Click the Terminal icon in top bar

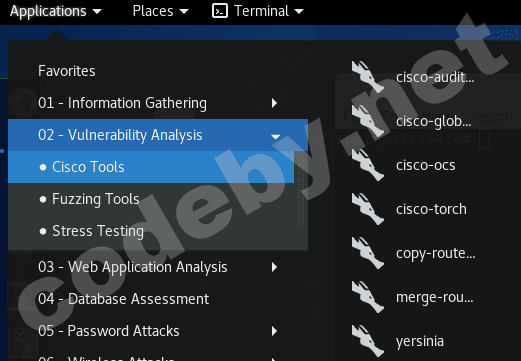(220, 11)
